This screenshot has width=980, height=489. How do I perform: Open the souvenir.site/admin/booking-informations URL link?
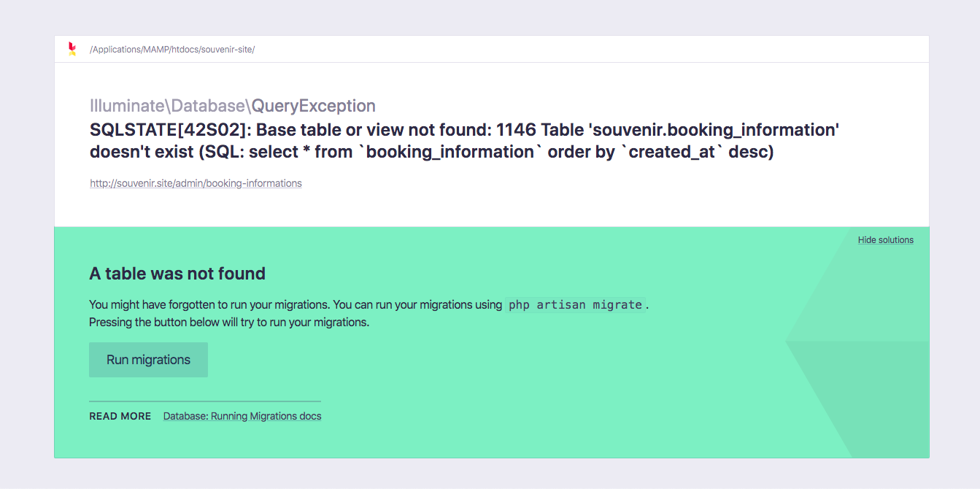pos(196,183)
